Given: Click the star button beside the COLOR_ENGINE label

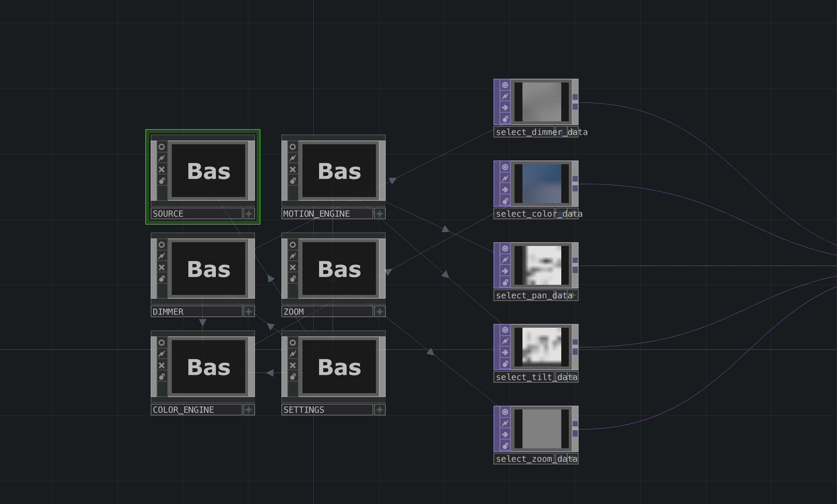Looking at the screenshot, I should click(249, 410).
